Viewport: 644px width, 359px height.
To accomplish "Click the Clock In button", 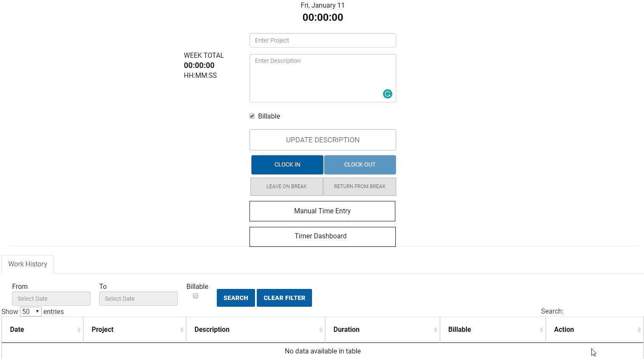I will (287, 164).
